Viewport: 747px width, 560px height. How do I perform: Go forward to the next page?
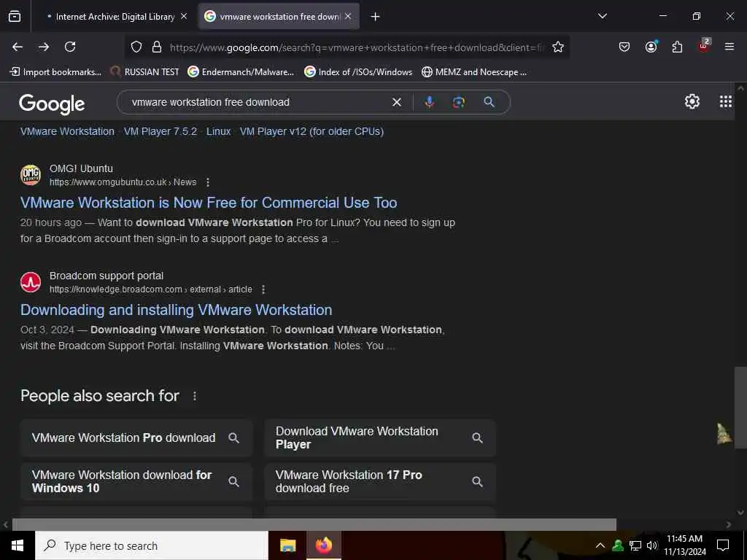coord(44,47)
